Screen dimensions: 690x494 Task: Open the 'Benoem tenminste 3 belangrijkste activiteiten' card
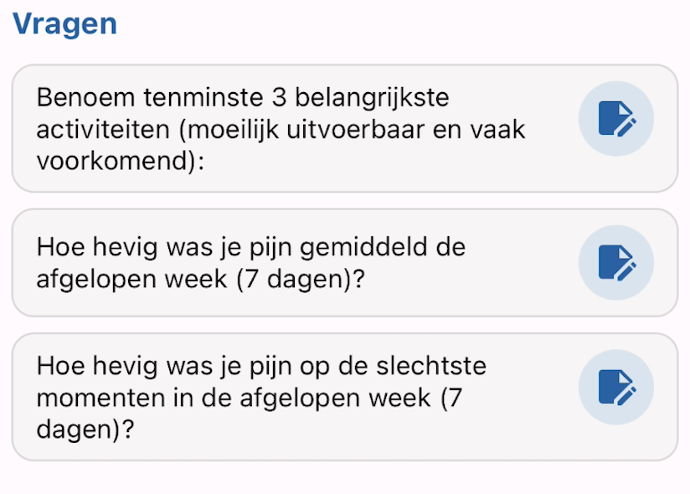pyautogui.click(x=345, y=128)
